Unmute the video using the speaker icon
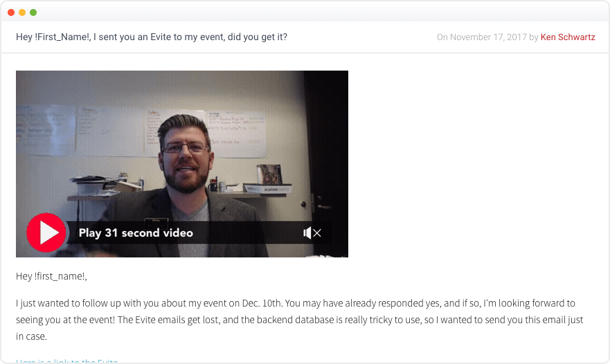 312,233
